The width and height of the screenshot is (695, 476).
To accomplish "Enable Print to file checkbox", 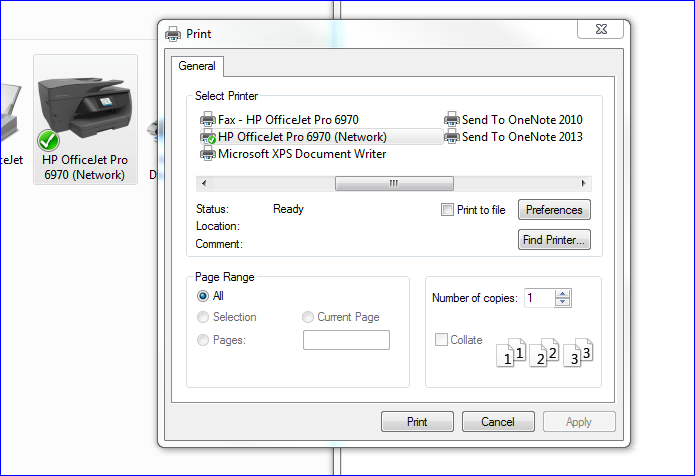I will click(447, 209).
